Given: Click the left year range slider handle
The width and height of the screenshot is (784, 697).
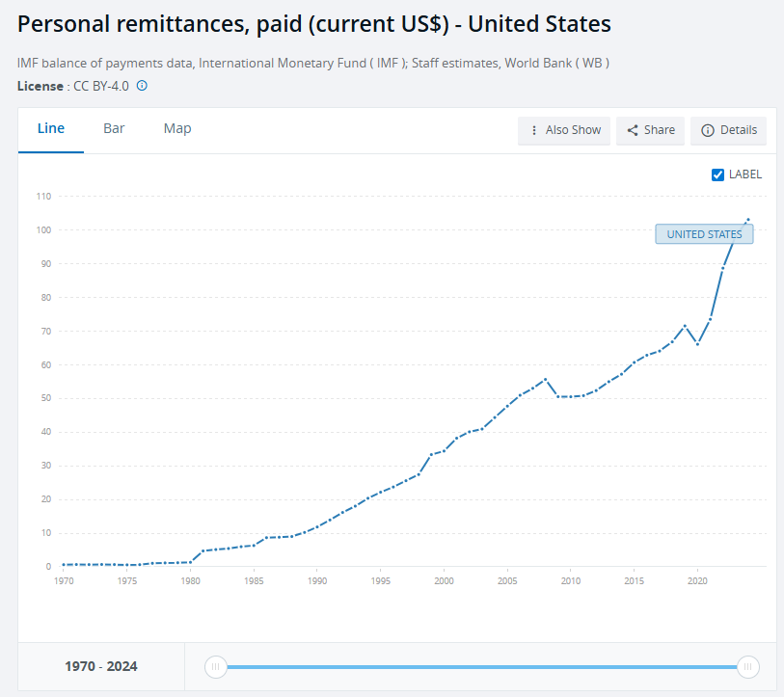Looking at the screenshot, I should pos(216,667).
